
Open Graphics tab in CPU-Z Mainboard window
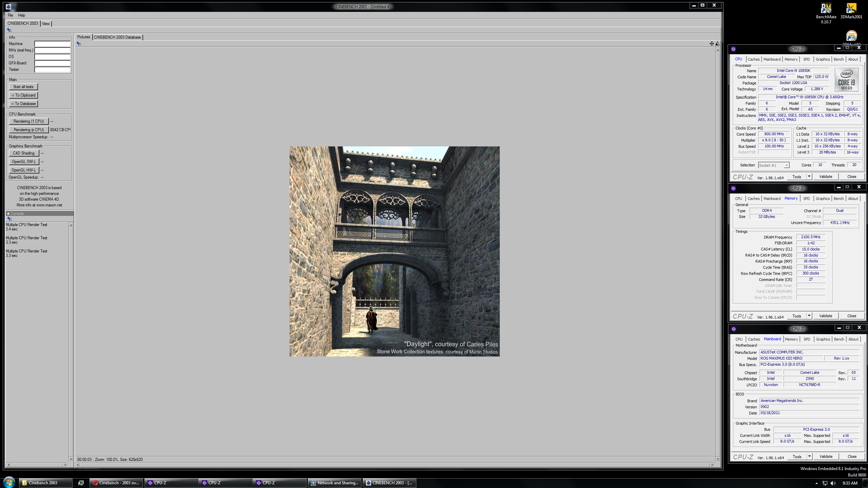click(x=823, y=339)
